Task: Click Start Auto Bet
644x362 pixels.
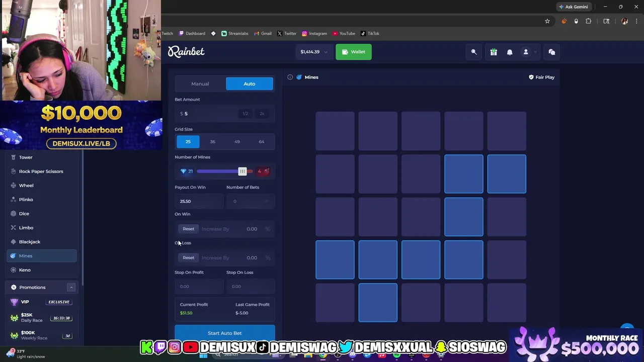Action: (x=225, y=333)
